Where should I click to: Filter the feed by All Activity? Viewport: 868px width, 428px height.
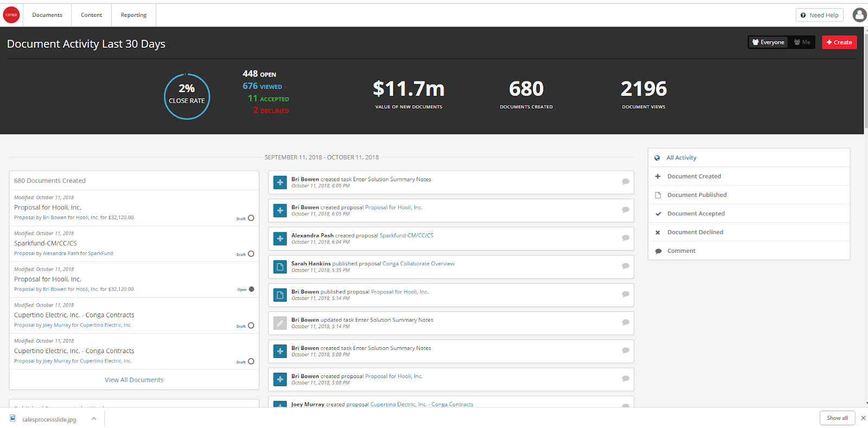[x=749, y=158]
